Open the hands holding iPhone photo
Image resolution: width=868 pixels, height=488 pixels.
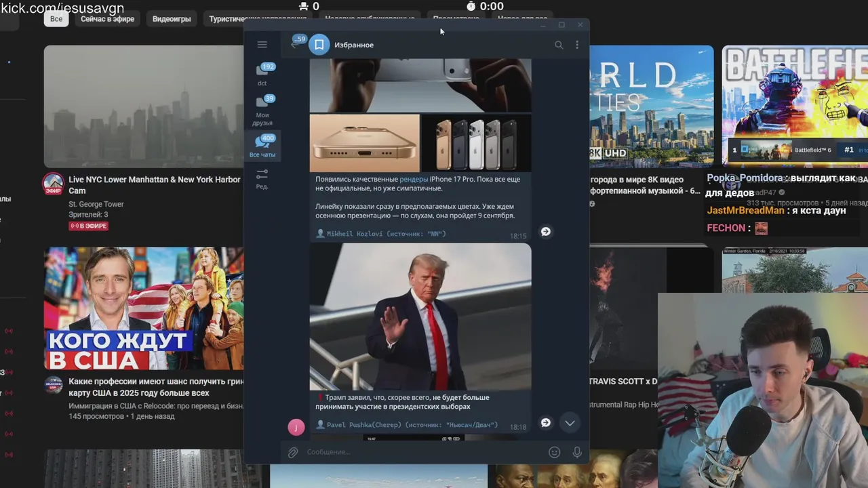[x=420, y=85]
